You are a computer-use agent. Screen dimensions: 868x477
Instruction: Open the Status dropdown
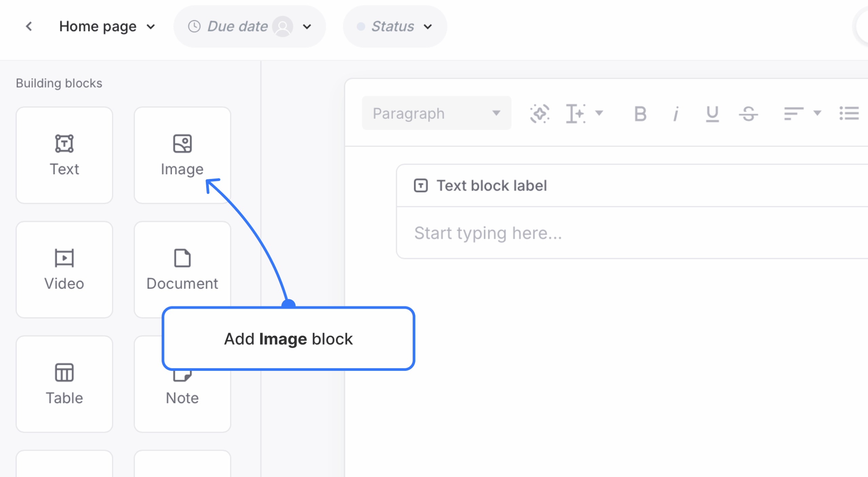pyautogui.click(x=395, y=26)
